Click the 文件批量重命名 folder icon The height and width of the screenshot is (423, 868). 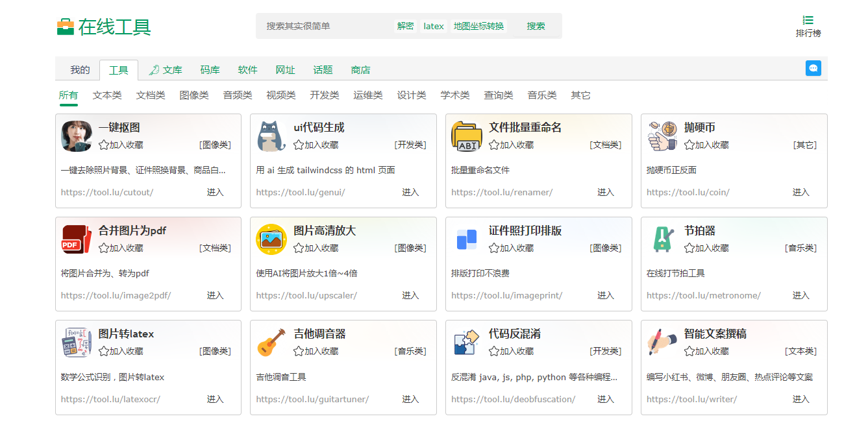pos(467,136)
